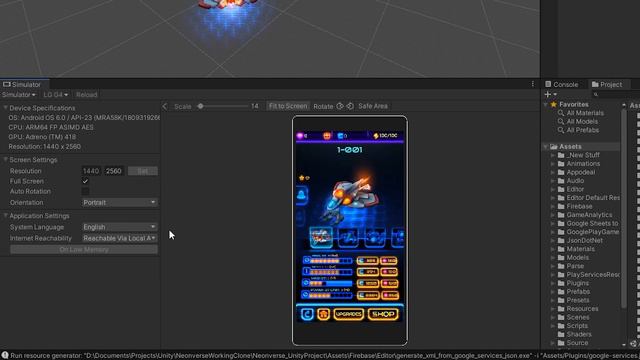Tap the purple gem currency icon

pos(300,136)
